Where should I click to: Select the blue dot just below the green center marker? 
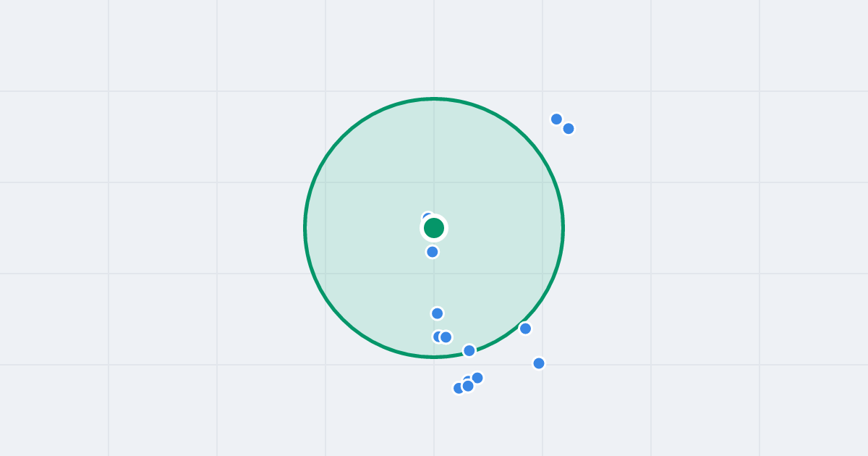[x=433, y=252]
